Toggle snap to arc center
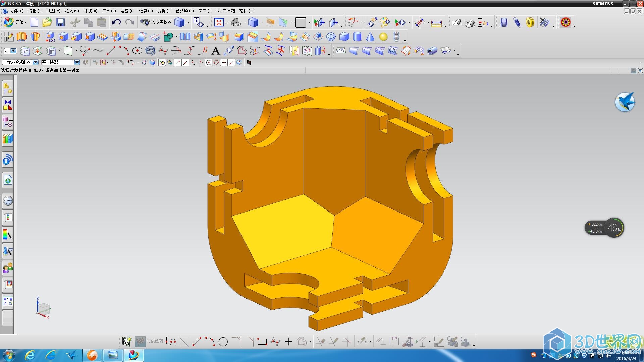This screenshot has height=362, width=644. tap(209, 62)
